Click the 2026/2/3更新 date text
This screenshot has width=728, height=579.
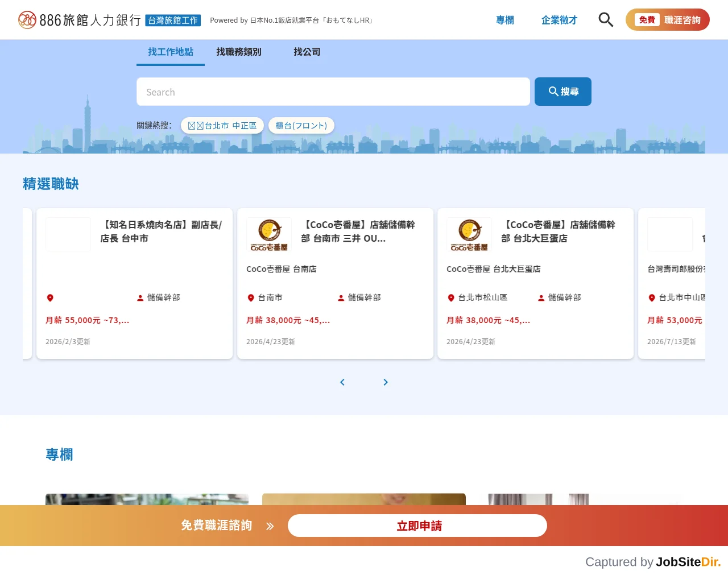(x=68, y=342)
